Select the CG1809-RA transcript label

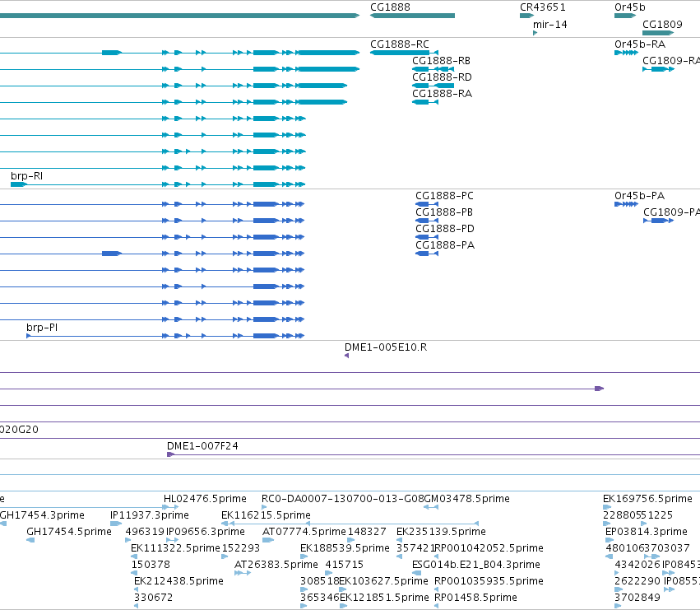pos(671,61)
